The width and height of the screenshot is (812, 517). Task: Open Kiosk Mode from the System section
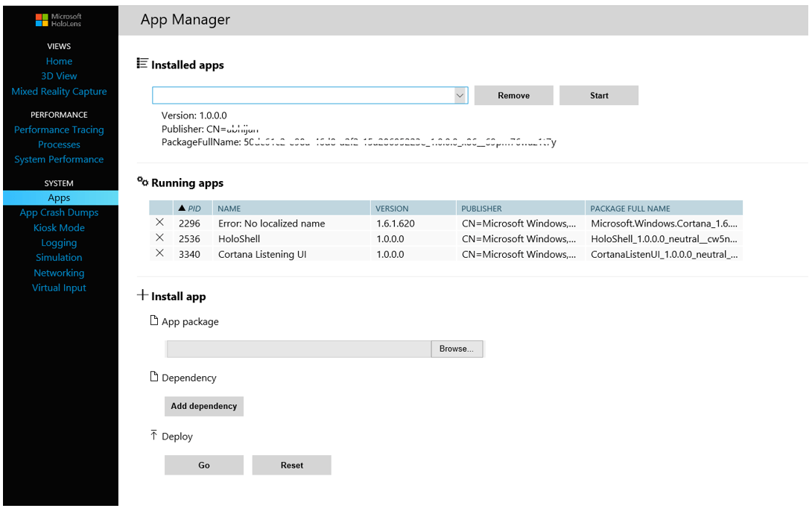[59, 227]
